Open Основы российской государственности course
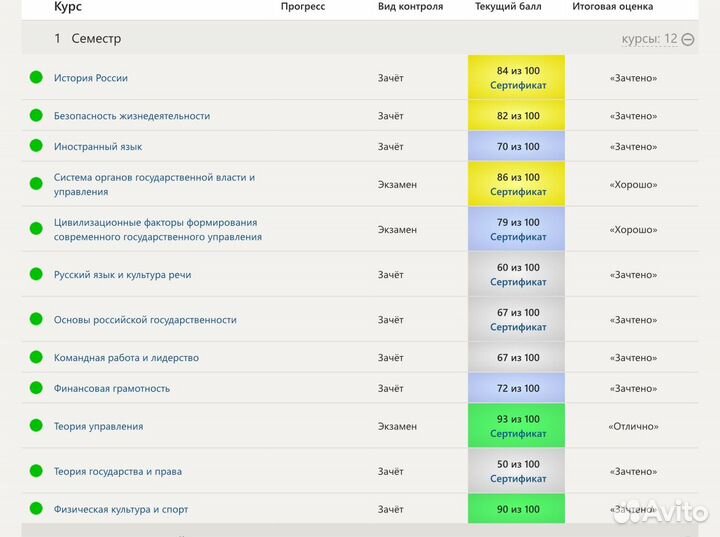This screenshot has width=720, height=537. tap(145, 320)
